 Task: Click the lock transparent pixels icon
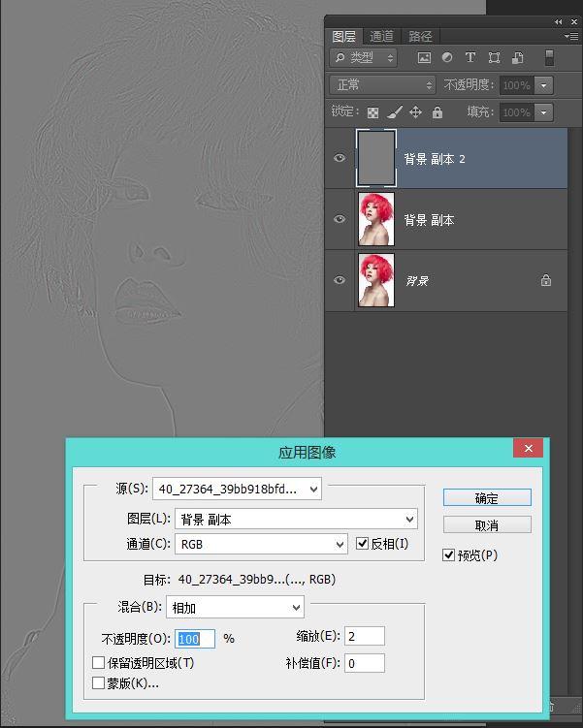[372, 112]
